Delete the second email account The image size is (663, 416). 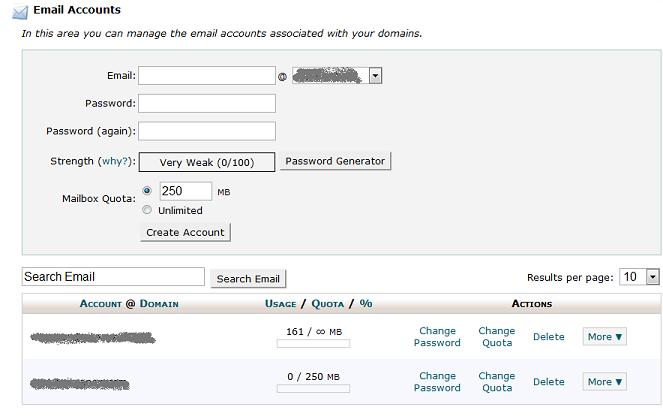pos(548,382)
